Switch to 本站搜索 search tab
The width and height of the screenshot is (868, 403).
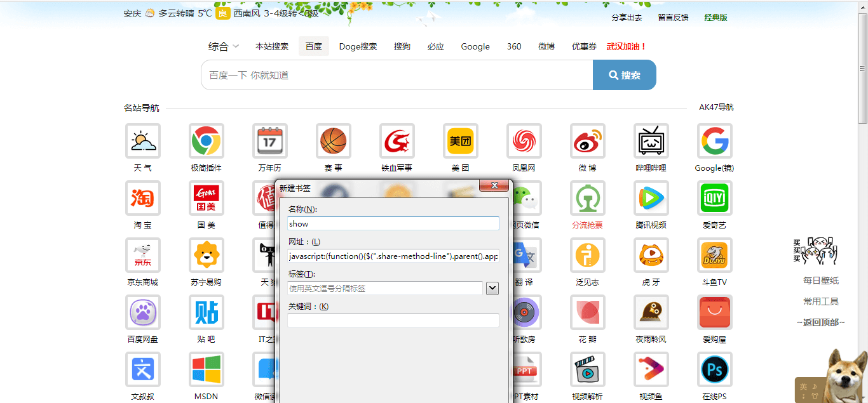(272, 46)
